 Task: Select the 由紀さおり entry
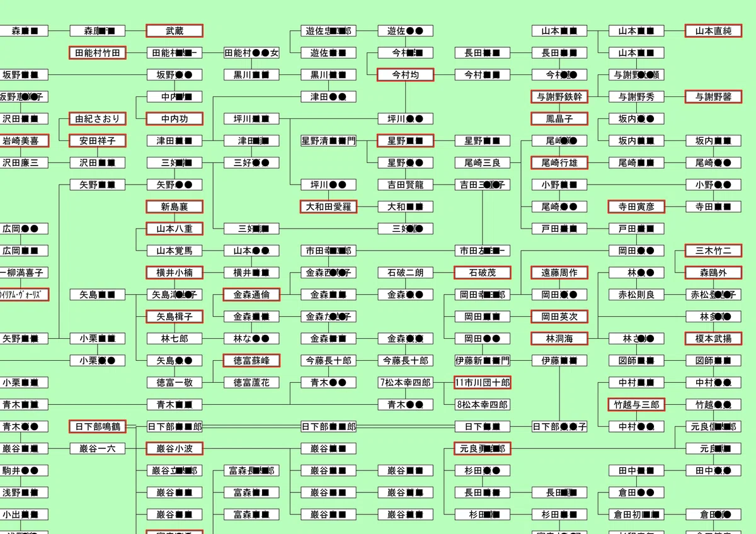click(98, 118)
